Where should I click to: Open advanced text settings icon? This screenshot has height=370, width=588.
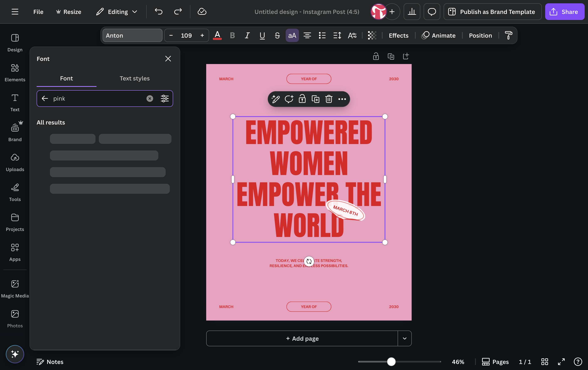click(352, 35)
